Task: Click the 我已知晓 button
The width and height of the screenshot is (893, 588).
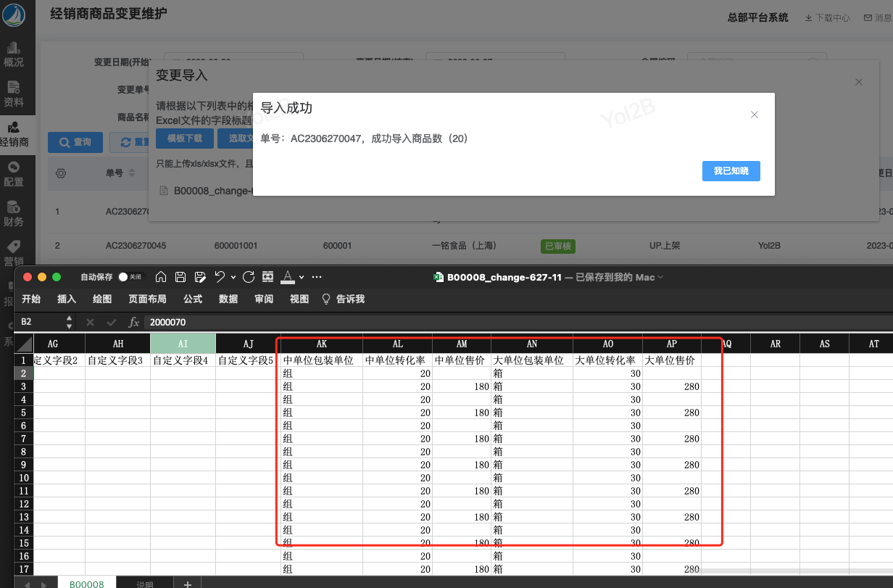Action: [731, 171]
